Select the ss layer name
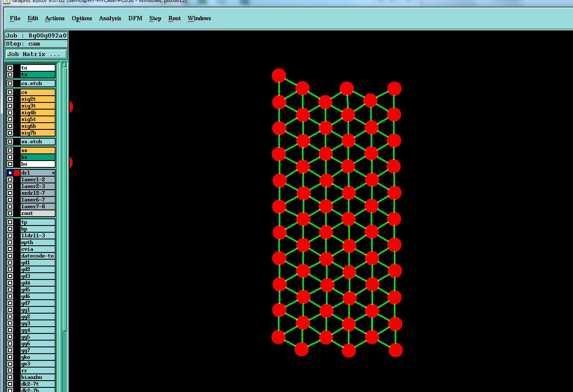The image size is (573, 392). tap(38, 150)
